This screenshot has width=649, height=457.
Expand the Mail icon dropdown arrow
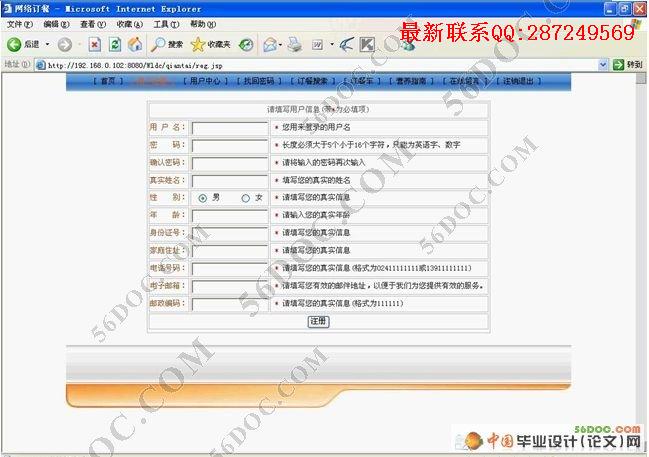pyautogui.click(x=281, y=45)
